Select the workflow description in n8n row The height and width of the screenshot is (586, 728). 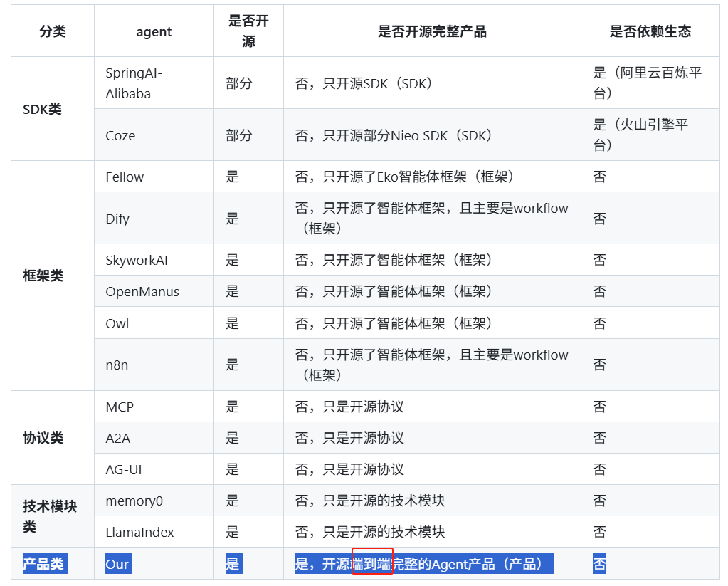click(432, 365)
